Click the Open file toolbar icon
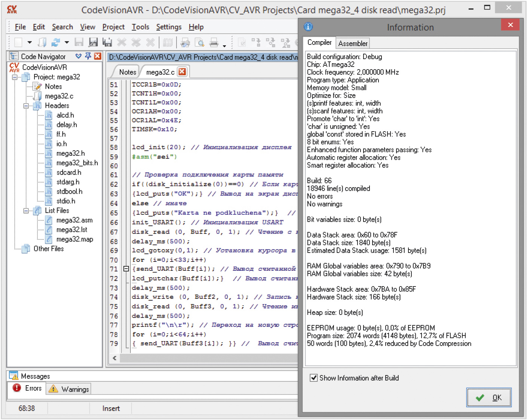This screenshot has width=527, height=420. [x=42, y=43]
